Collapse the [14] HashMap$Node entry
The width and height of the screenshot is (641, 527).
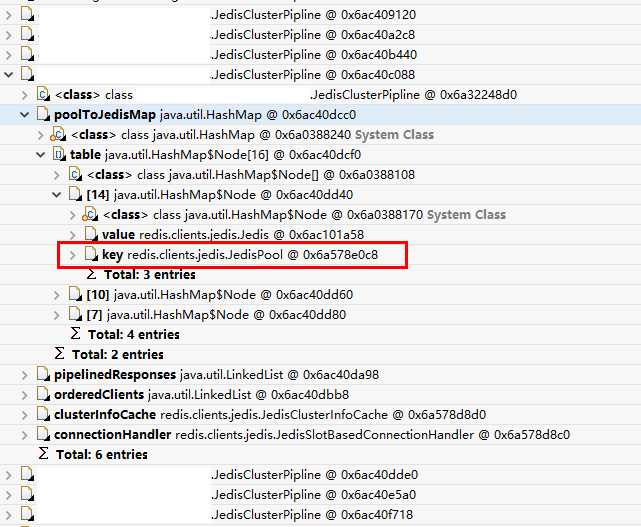pyautogui.click(x=56, y=195)
